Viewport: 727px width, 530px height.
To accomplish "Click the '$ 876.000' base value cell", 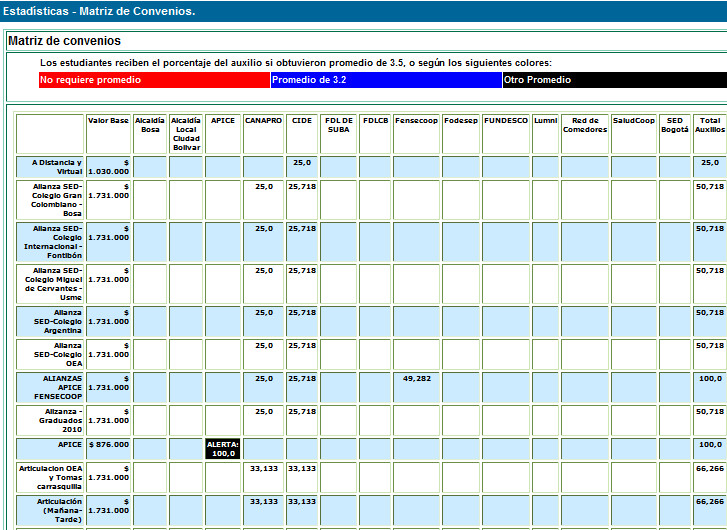I will [108, 448].
